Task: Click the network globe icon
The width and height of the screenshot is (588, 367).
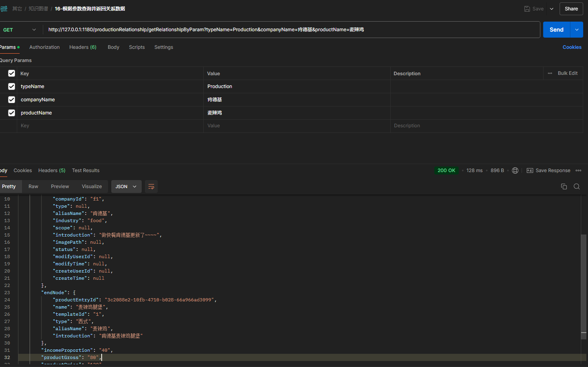Action: (515, 170)
